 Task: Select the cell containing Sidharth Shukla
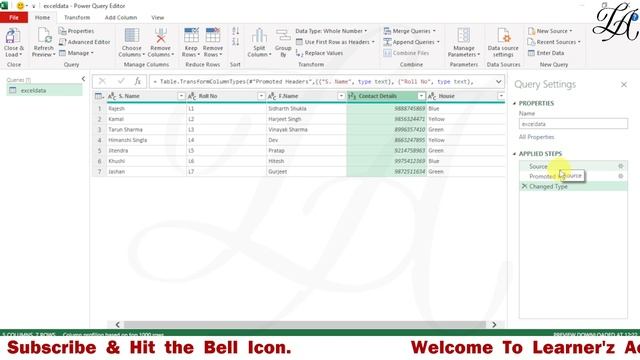306,109
